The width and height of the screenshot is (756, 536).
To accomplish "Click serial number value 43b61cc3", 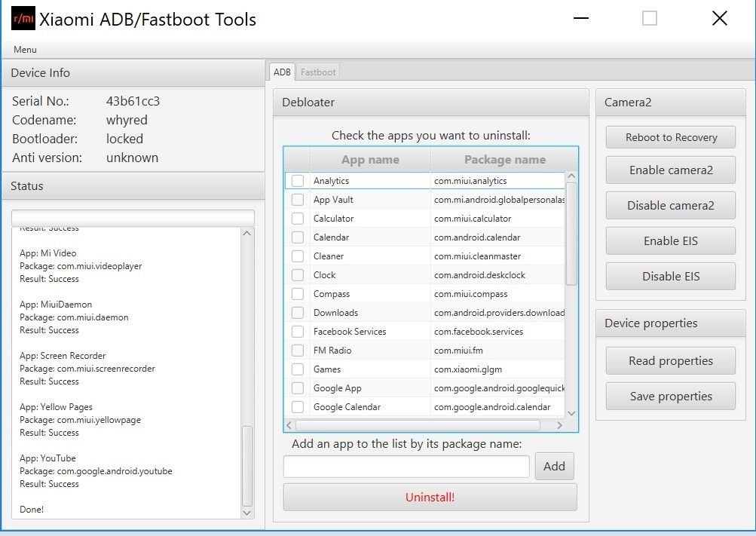I will (133, 101).
